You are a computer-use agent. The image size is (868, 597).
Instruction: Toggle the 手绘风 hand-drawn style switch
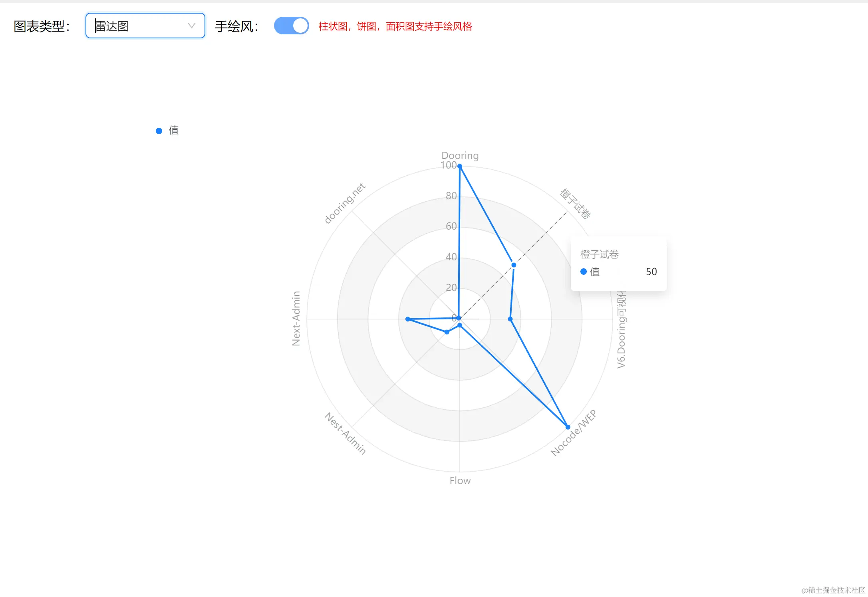pos(291,26)
